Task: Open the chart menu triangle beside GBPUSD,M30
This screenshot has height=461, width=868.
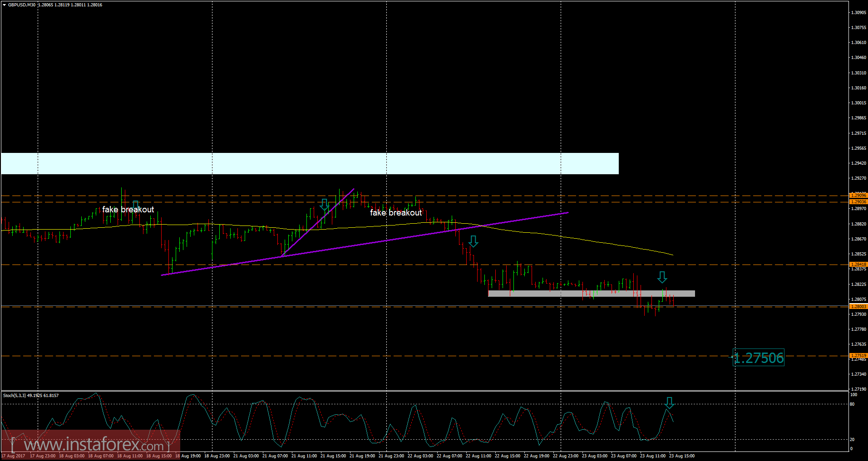Action: pos(4,5)
